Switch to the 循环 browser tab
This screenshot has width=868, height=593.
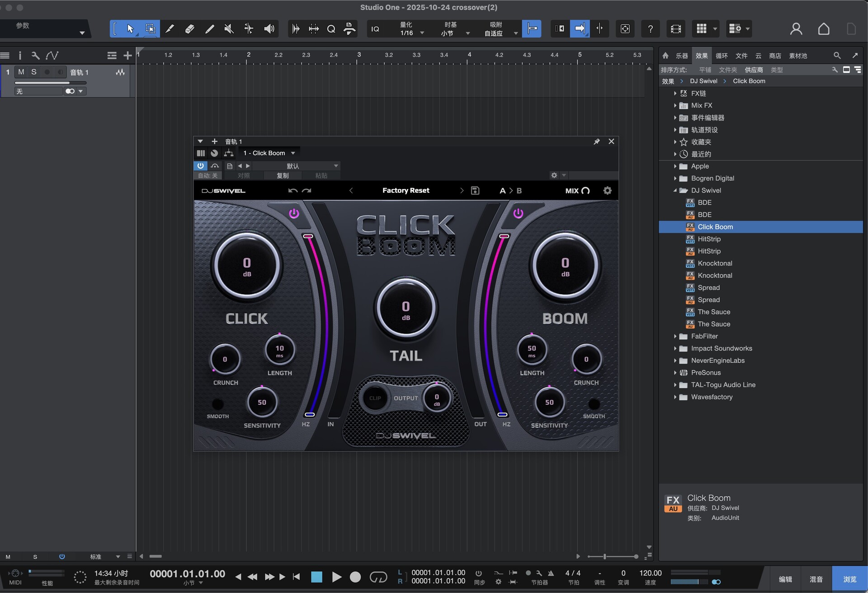722,56
